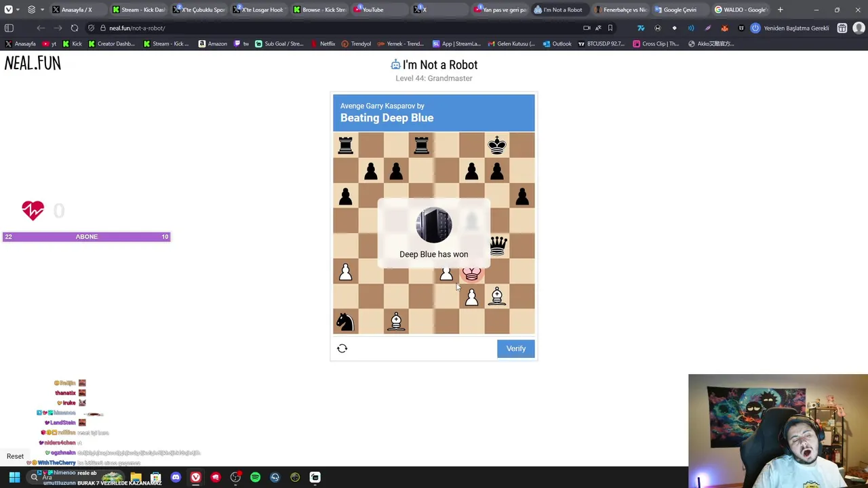This screenshot has height=488, width=868.
Task: Click the Deep Blue computer avatar image
Action: (x=434, y=225)
